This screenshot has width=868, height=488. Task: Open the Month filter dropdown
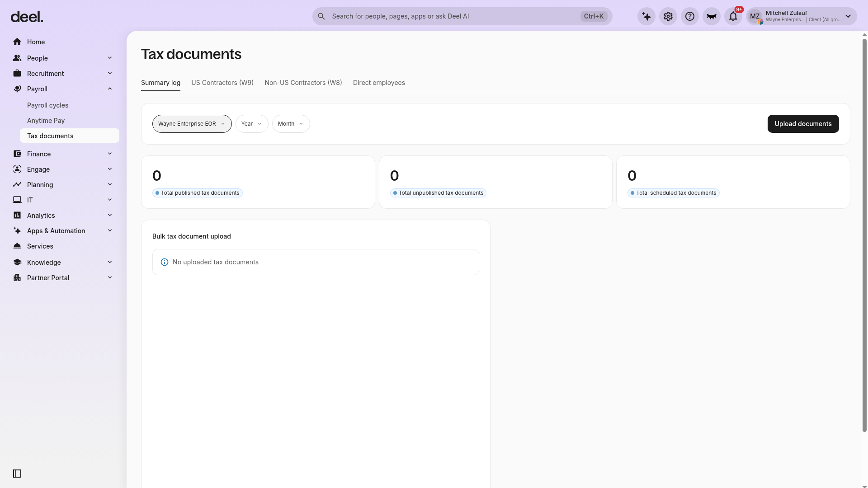point(291,124)
